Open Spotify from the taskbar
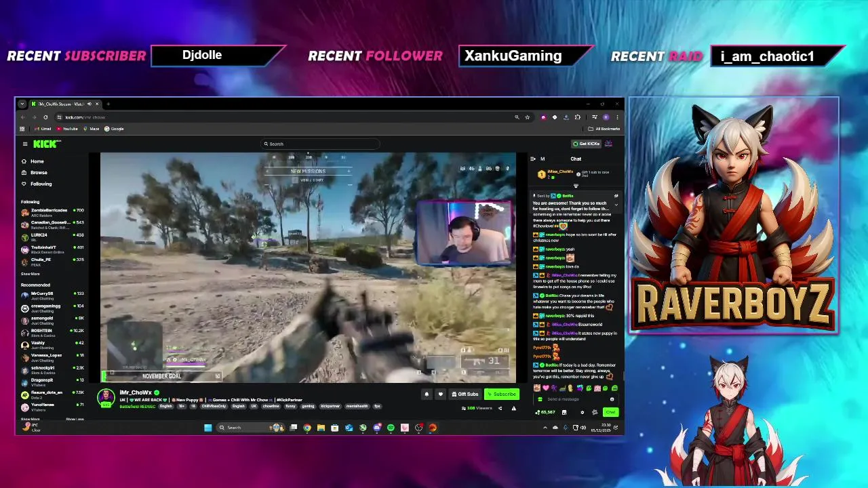 click(391, 428)
